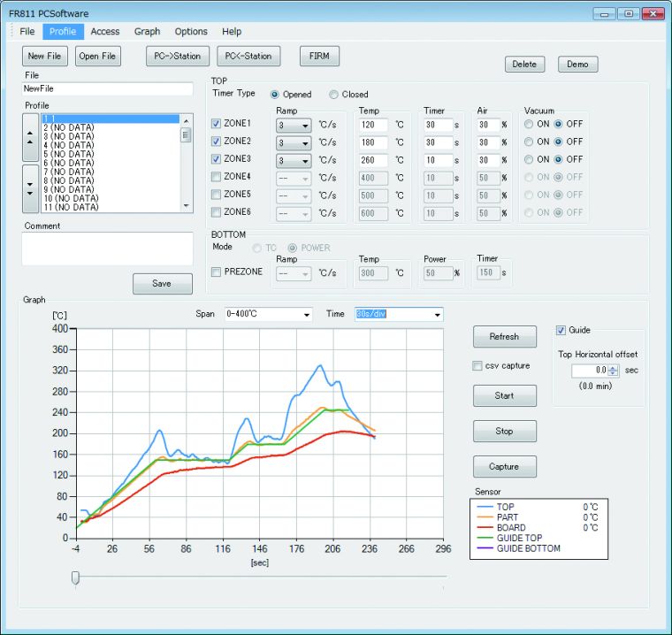The width and height of the screenshot is (672, 635).
Task: Start the graph recording with Start button
Action: (x=504, y=395)
